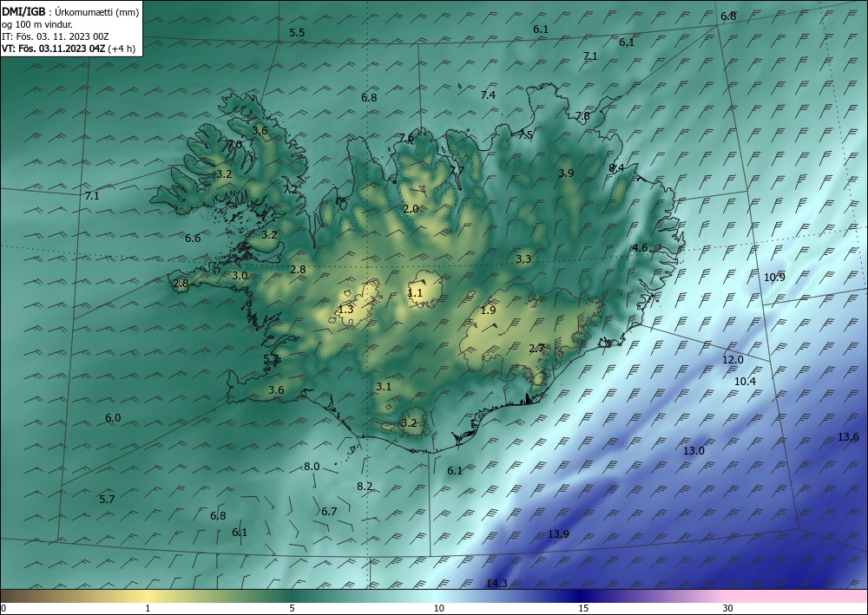Viewport: 868px width, 615px height.
Task: Click the 1.9 value on Vatnajökull glacier
Action: tap(488, 311)
